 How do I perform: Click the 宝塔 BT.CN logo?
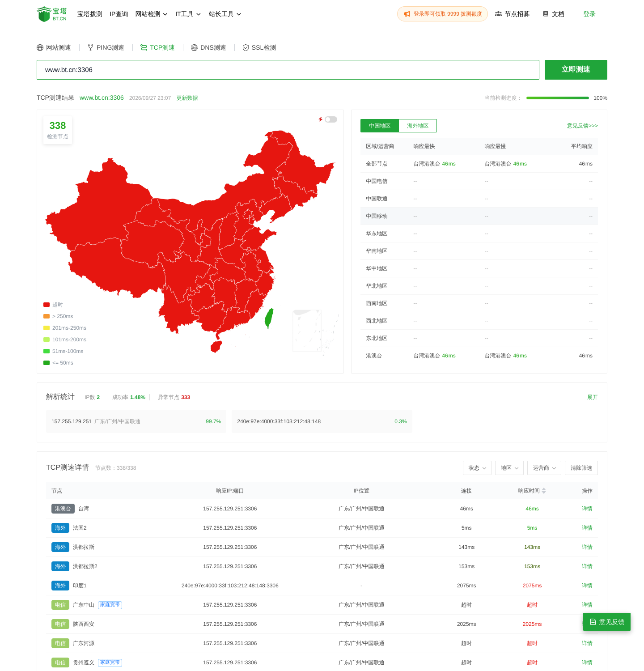(52, 14)
